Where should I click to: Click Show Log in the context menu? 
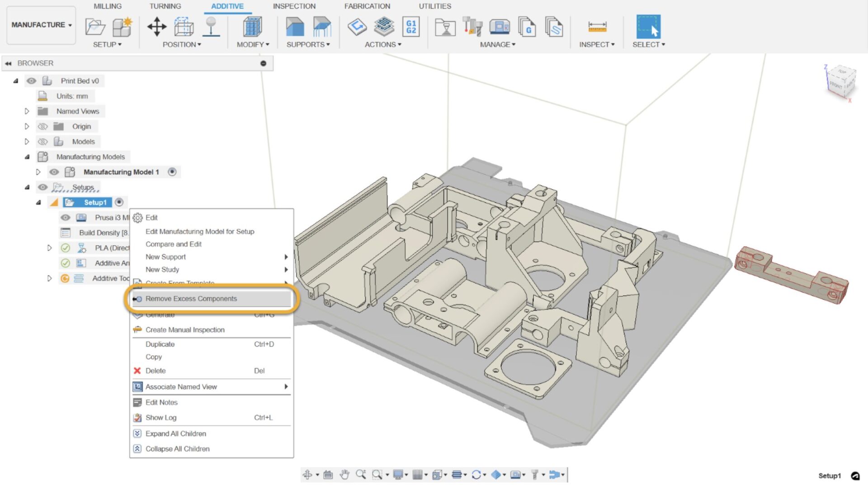160,418
